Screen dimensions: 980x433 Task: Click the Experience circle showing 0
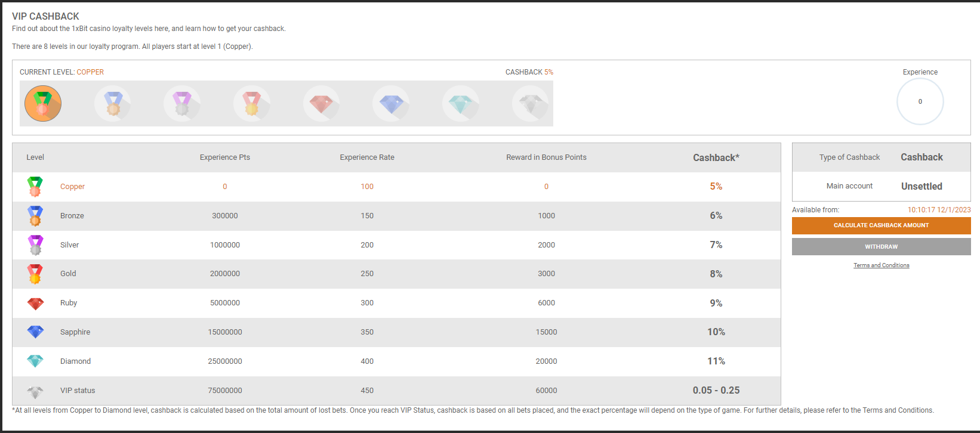[x=920, y=101]
